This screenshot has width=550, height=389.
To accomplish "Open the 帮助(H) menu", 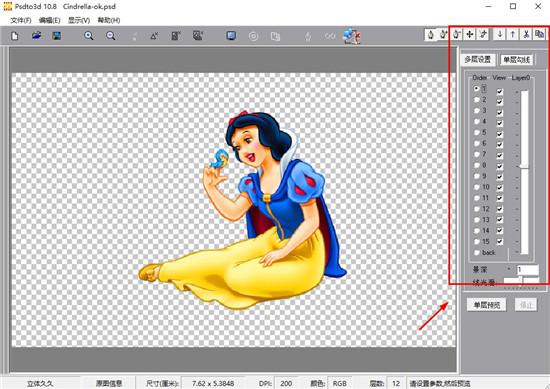I will point(109,20).
